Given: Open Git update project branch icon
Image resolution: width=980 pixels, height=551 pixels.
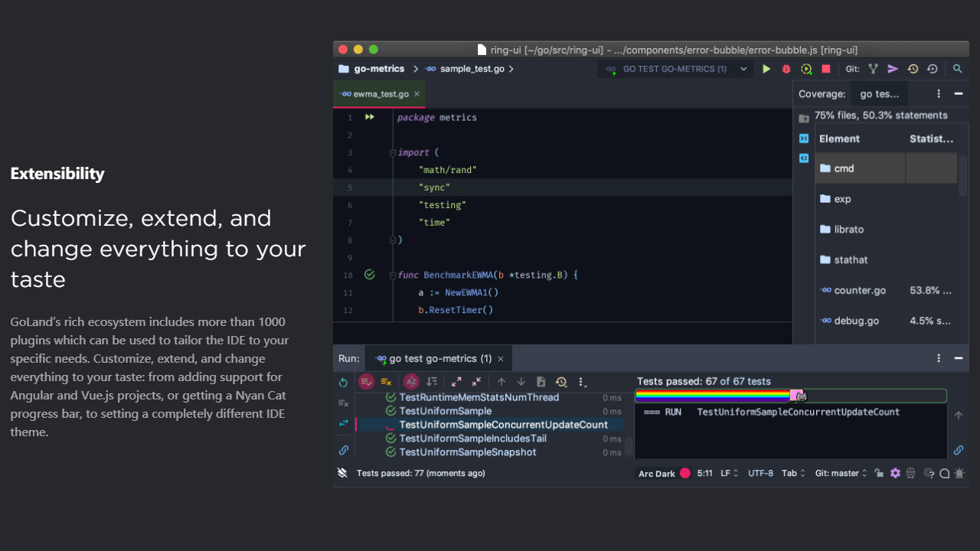Looking at the screenshot, I should coord(873,69).
